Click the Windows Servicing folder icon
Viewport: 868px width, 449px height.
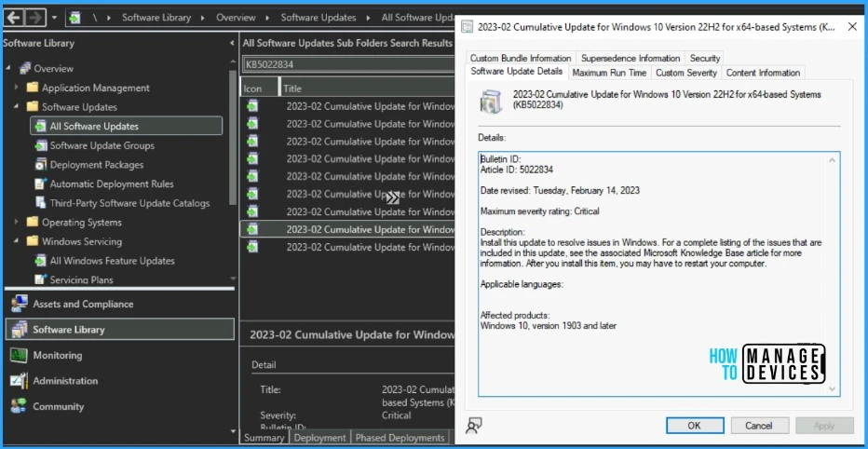pos(33,241)
